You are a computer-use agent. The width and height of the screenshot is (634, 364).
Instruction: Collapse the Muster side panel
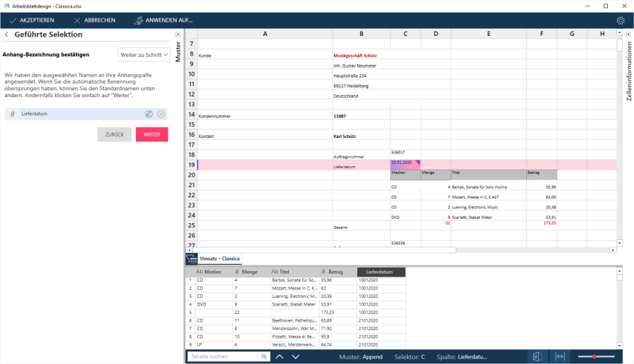pyautogui.click(x=178, y=34)
